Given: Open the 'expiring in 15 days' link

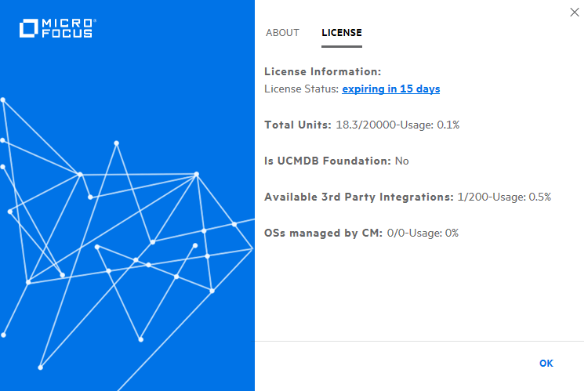Looking at the screenshot, I should coord(390,89).
